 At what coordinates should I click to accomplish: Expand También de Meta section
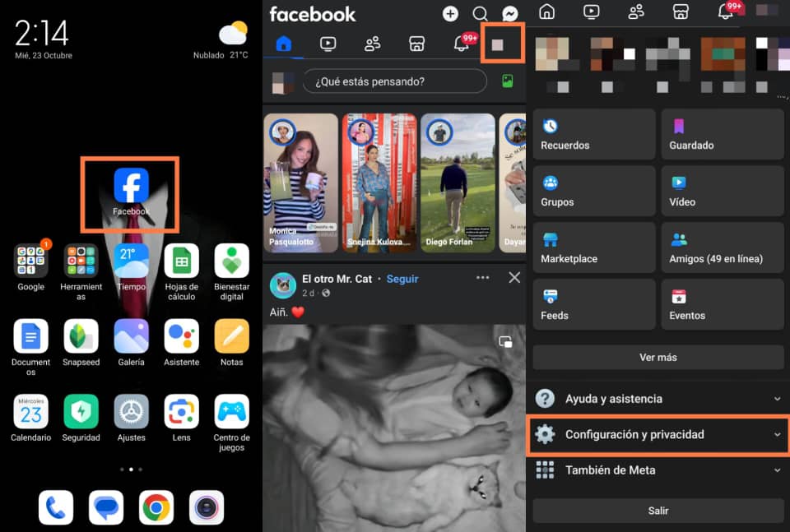658,470
